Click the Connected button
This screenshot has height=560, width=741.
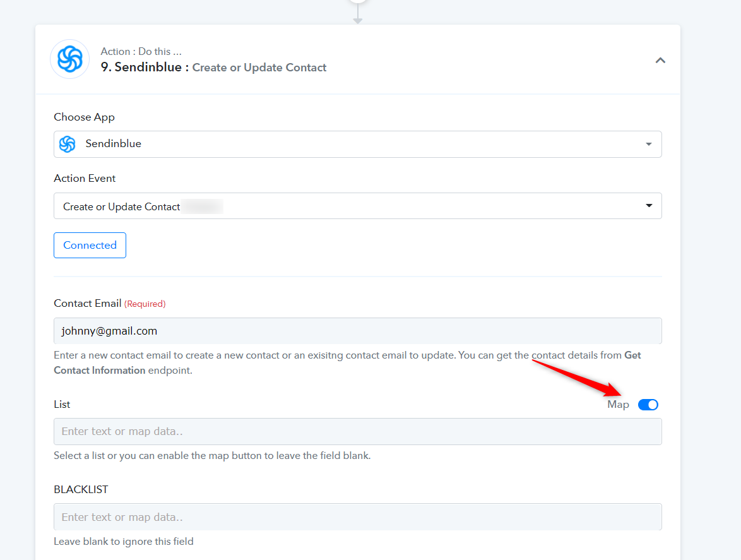[90, 245]
